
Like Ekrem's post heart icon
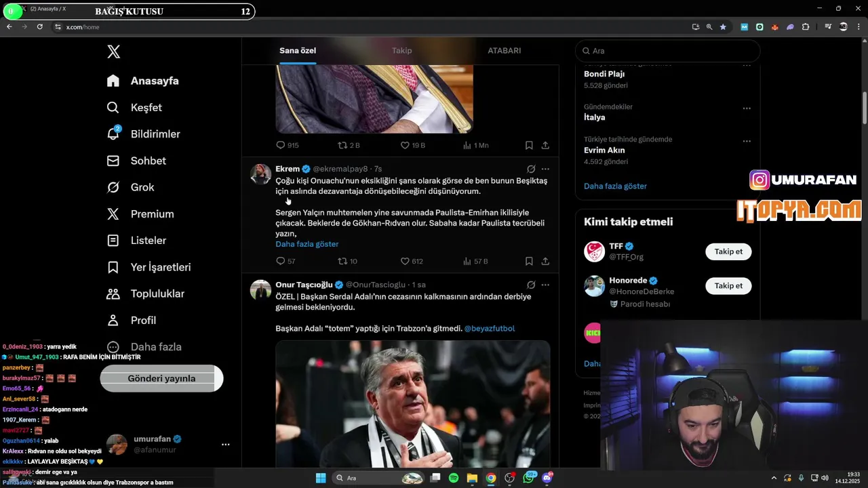click(405, 261)
